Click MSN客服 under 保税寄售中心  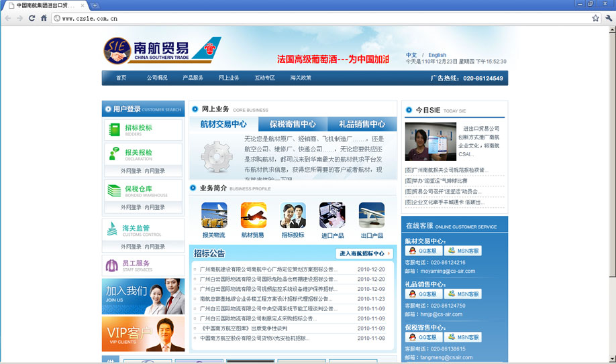point(463,337)
